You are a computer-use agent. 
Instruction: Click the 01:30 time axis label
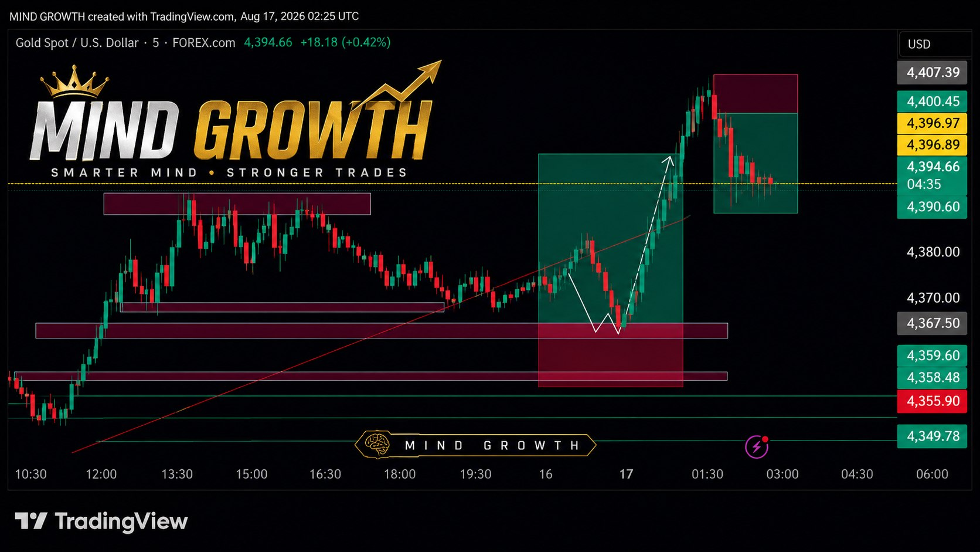(x=707, y=474)
